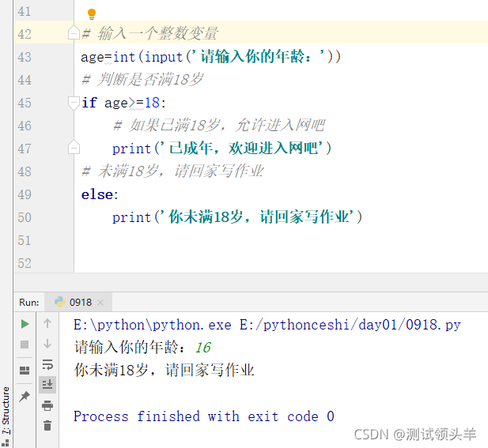
Task: Click the 'else:' keyword line
Action: [x=100, y=194]
